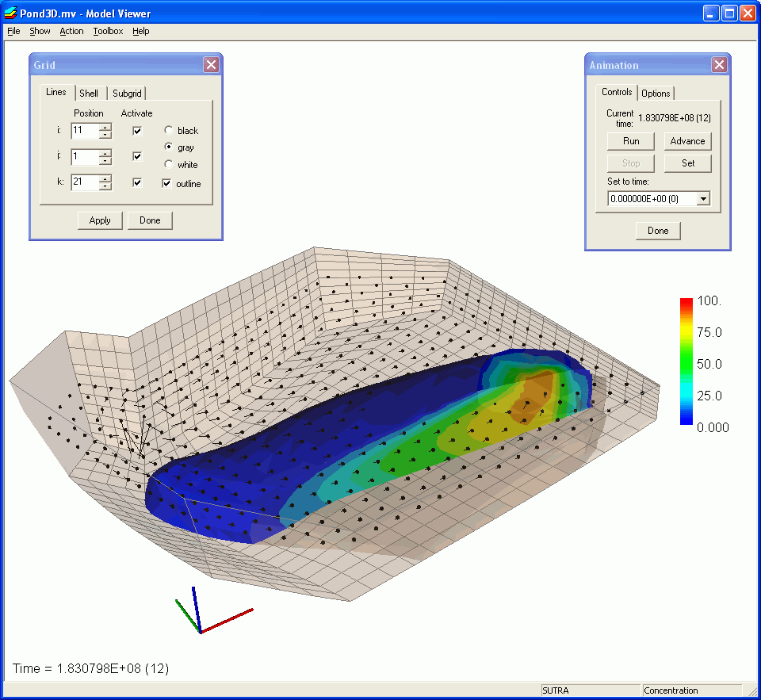Viewport: 761px width, 700px height.
Task: Click the Position column header label
Action: [88, 113]
